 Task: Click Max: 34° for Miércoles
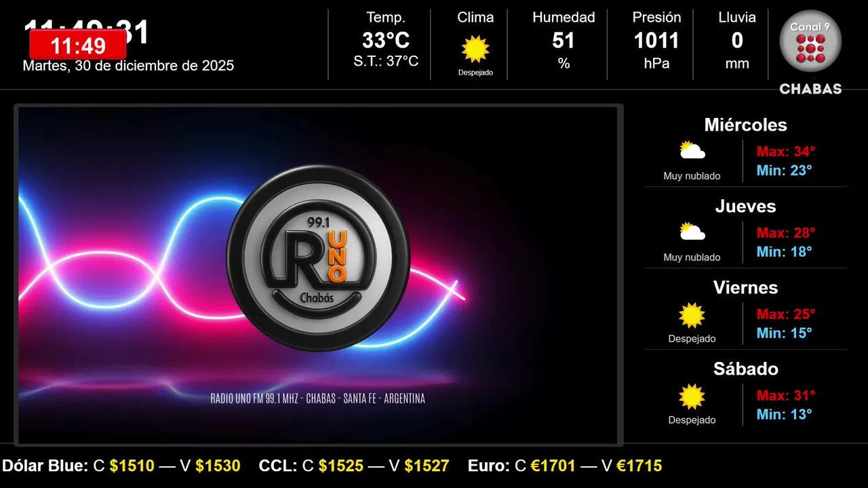[x=786, y=151]
